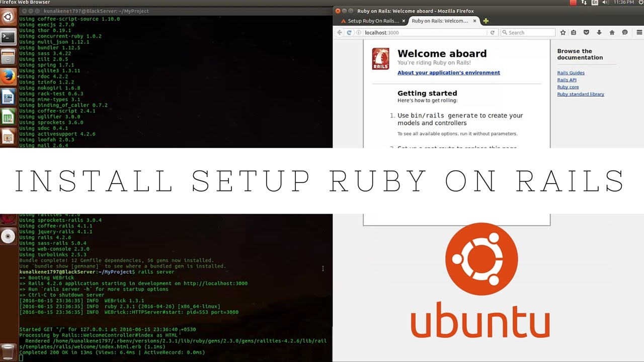Click the red recording indicator in top panel
Viewport: 644px width, 362px height.
tap(573, 3)
